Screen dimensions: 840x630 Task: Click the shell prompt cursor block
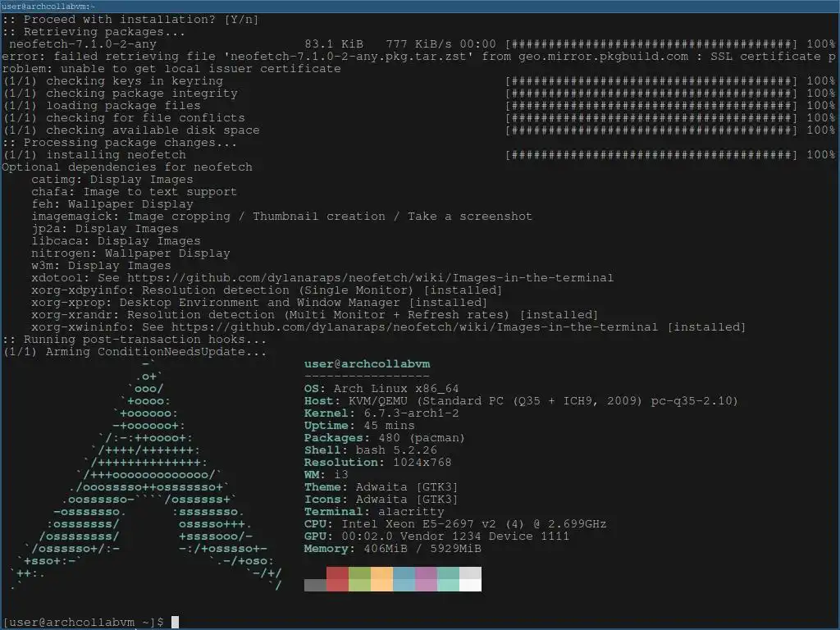(x=176, y=622)
